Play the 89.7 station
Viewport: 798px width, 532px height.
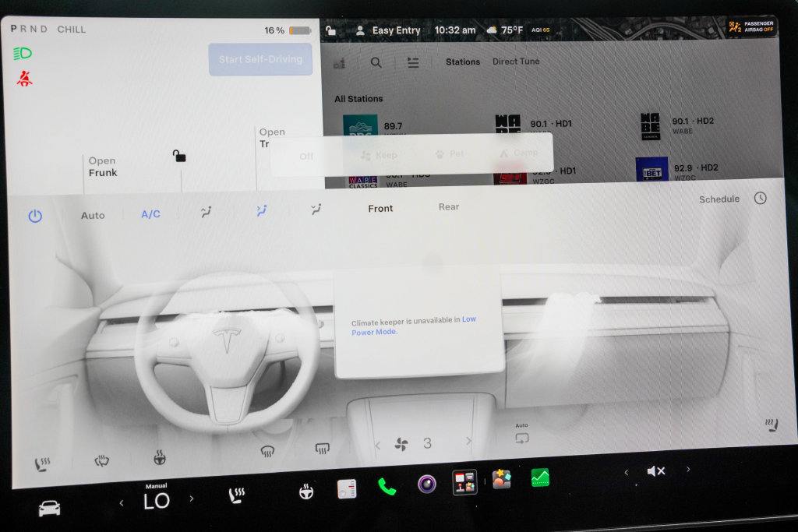coord(374,125)
